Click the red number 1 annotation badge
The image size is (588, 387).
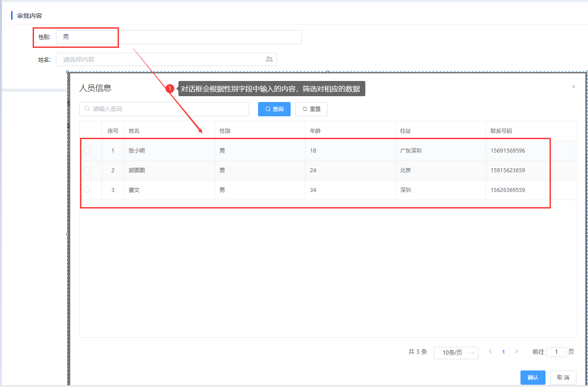(x=170, y=89)
